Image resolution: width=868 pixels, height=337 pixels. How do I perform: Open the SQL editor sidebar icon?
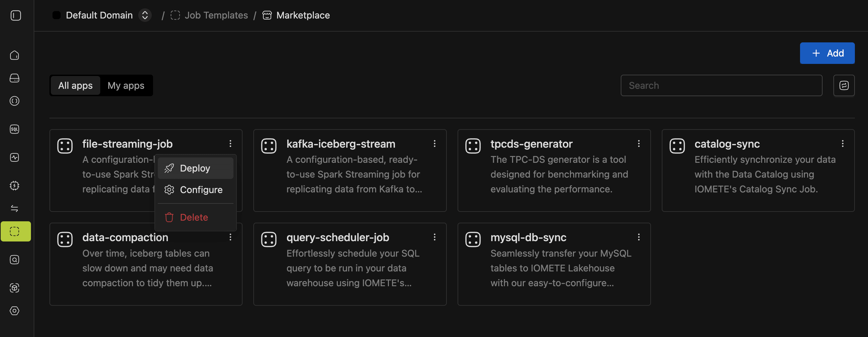tap(14, 129)
